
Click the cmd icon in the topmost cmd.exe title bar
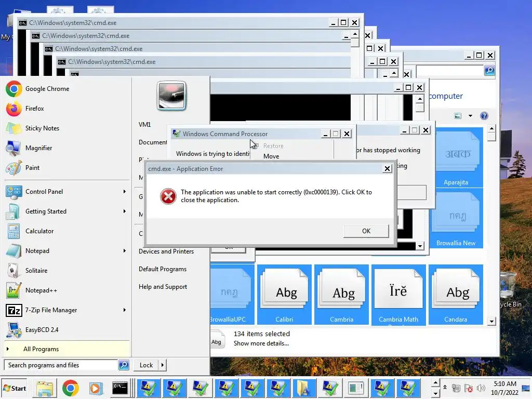pyautogui.click(x=23, y=23)
